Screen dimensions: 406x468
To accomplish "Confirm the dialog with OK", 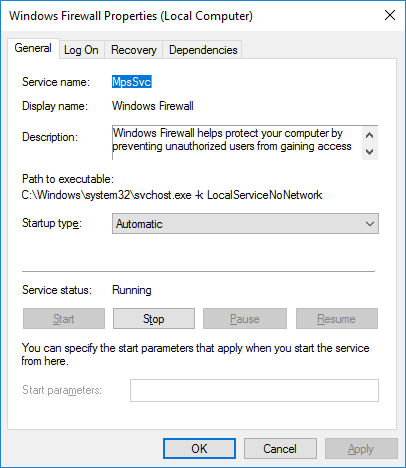I will [x=199, y=449].
